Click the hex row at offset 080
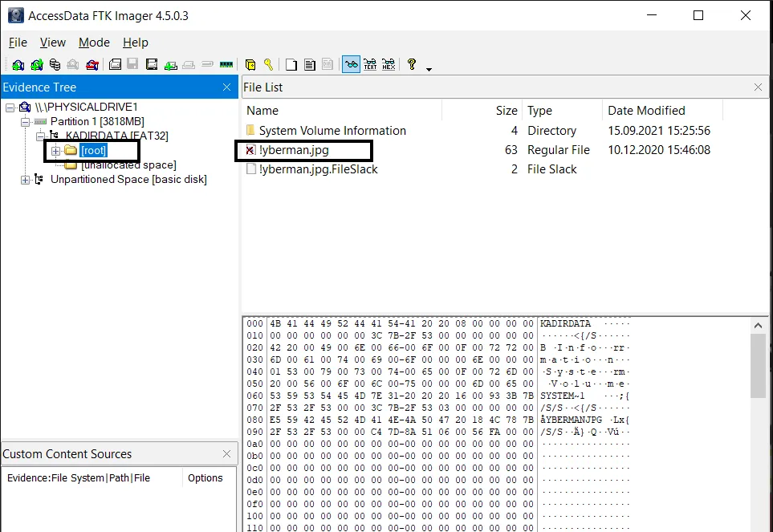 coord(437,420)
